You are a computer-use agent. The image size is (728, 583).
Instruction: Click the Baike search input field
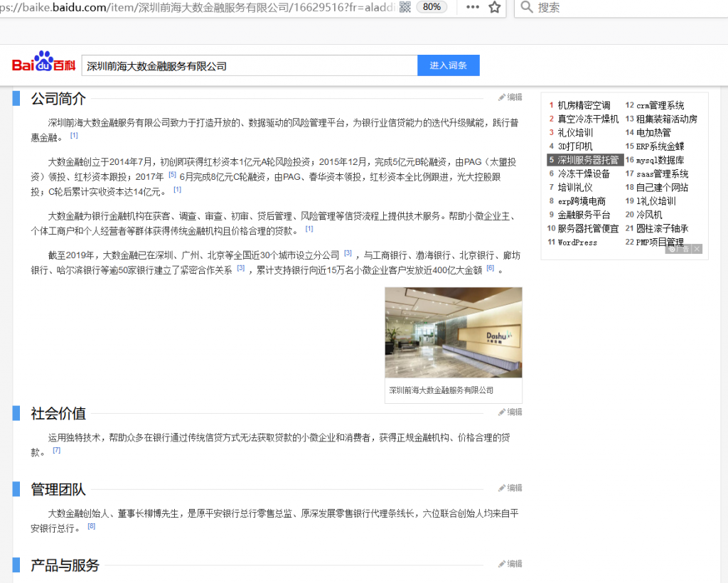[250, 65]
